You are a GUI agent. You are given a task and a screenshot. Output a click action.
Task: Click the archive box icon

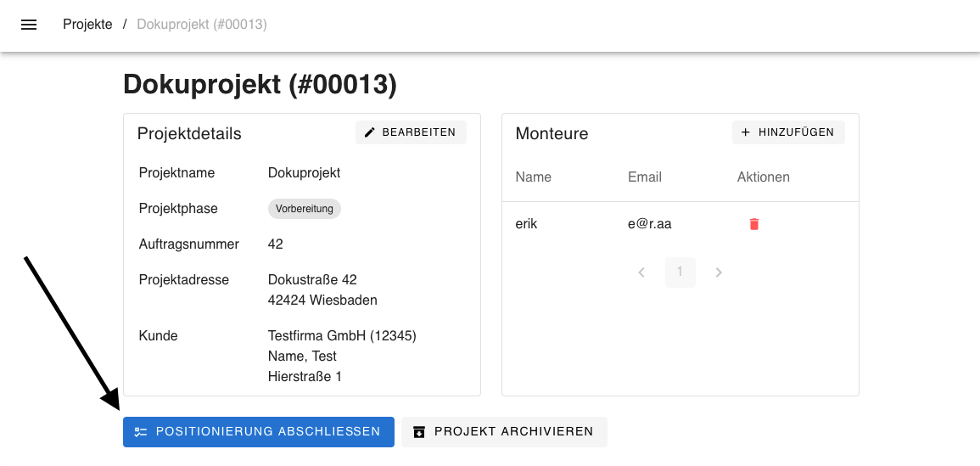[418, 432]
